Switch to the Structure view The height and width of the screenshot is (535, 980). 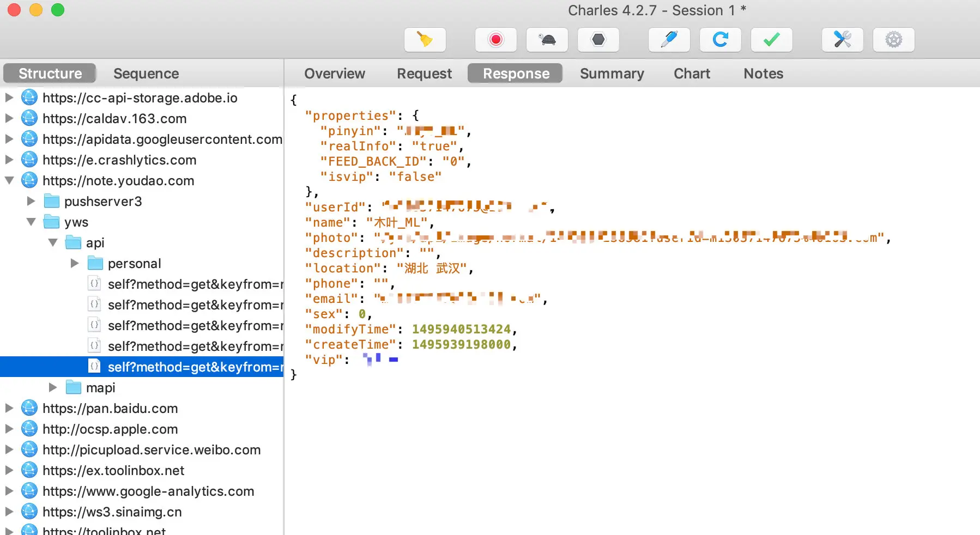tap(50, 74)
